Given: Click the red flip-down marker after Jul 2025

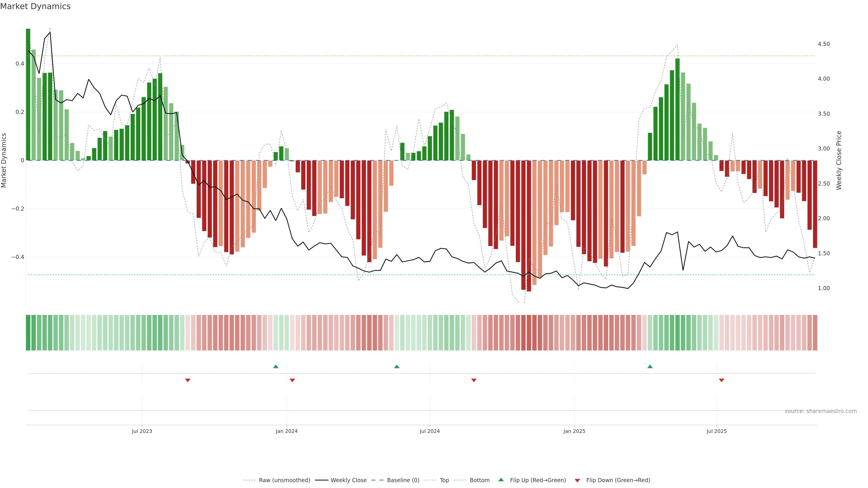Looking at the screenshot, I should [x=722, y=380].
